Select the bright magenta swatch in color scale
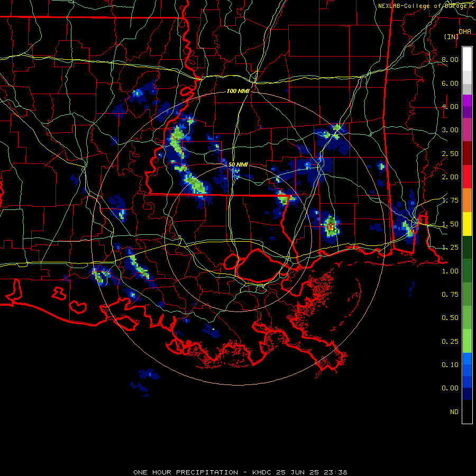 [x=467, y=100]
